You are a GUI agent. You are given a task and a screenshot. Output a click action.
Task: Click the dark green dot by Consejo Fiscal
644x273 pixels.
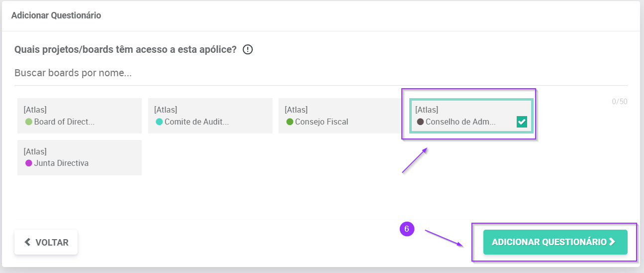[x=289, y=122]
